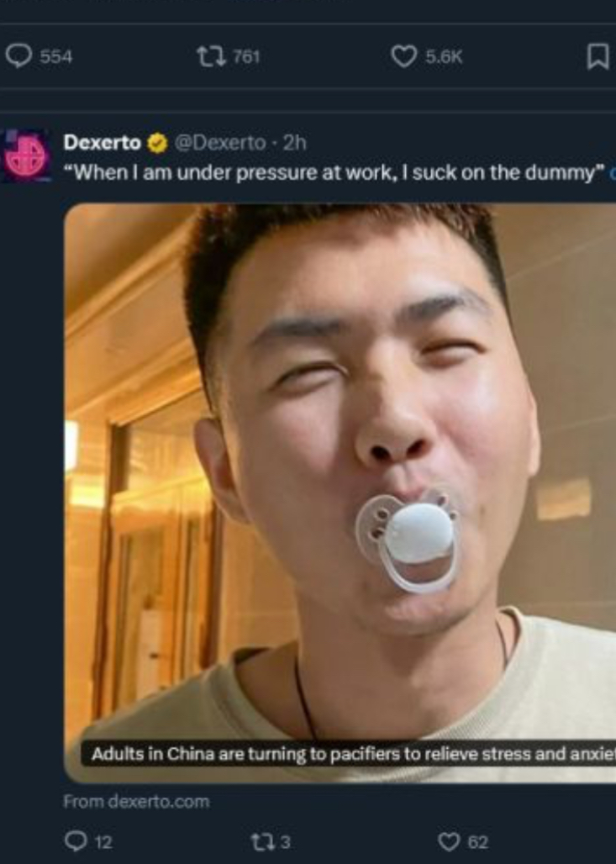
Task: Click the Dexerto verified badge
Action: tap(158, 143)
